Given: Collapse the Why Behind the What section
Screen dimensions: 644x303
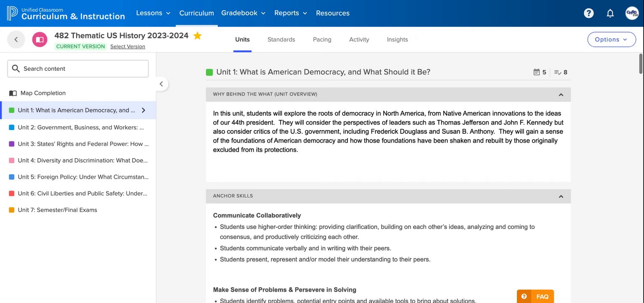Looking at the screenshot, I should [561, 95].
